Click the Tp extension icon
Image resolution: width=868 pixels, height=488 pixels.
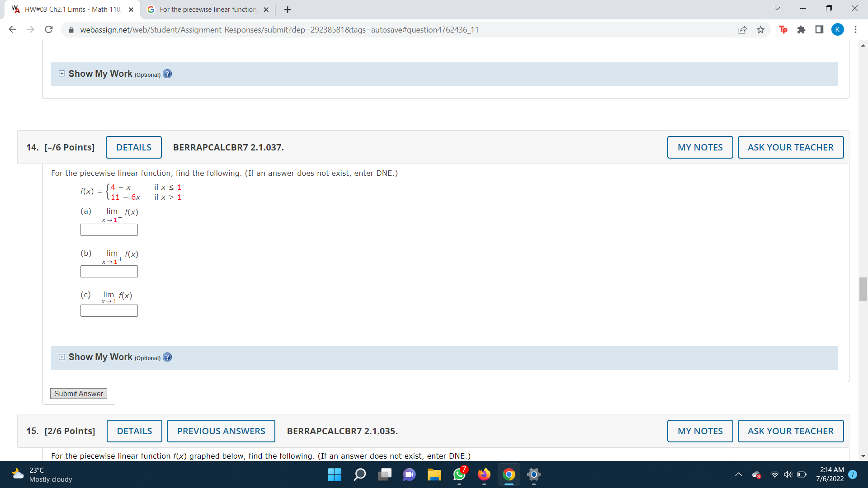pyautogui.click(x=783, y=30)
